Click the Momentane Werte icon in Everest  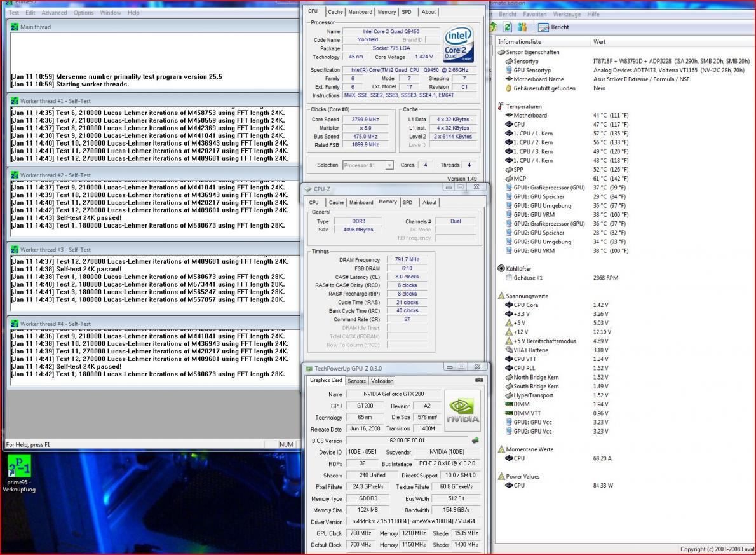pyautogui.click(x=501, y=449)
